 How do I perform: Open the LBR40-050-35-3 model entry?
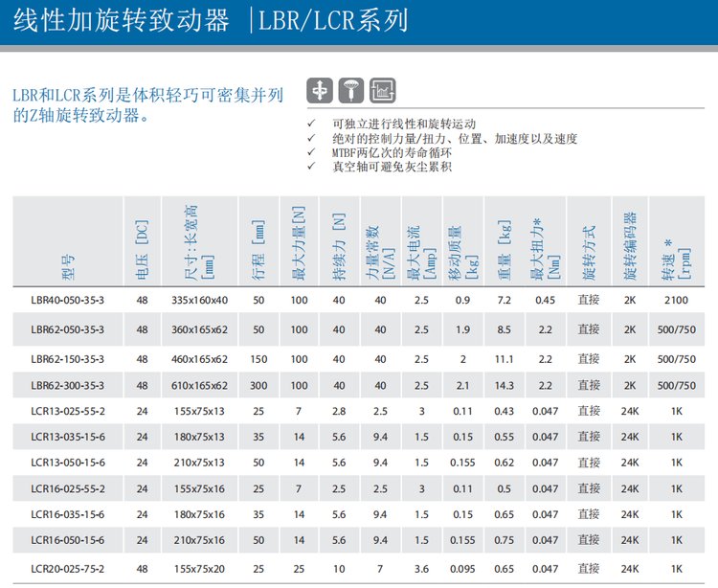pos(67,301)
